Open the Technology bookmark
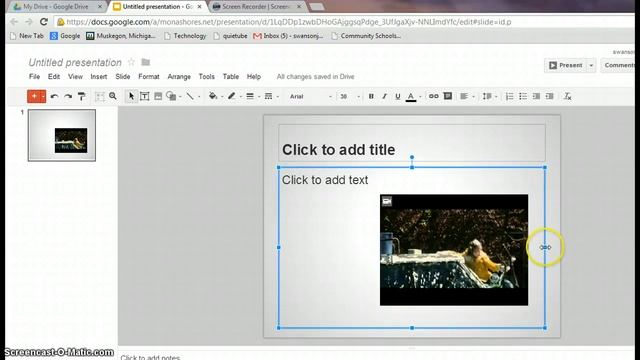This screenshot has height=360, width=640. coord(185,36)
